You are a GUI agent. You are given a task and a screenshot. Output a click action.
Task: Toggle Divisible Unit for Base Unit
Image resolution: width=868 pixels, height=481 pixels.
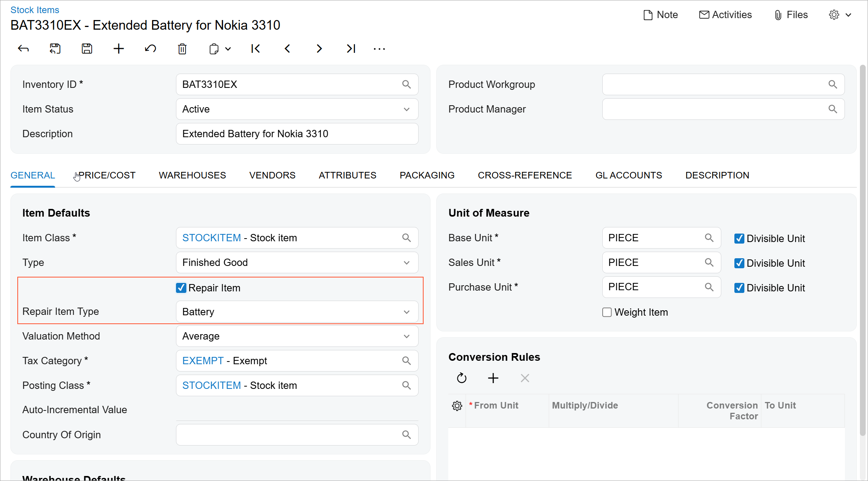[739, 239]
